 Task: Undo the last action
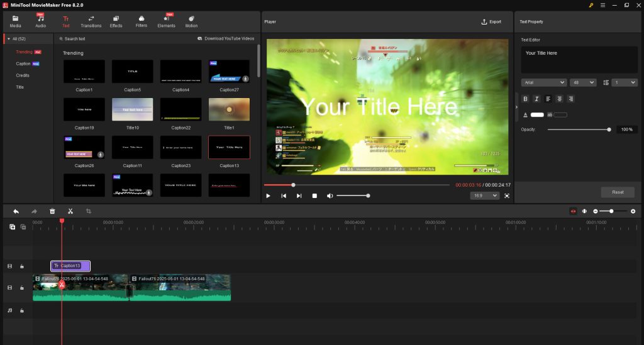point(16,211)
